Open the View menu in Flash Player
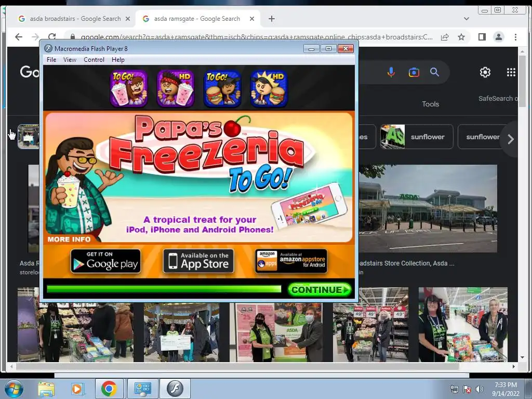The image size is (532, 399). [70, 60]
